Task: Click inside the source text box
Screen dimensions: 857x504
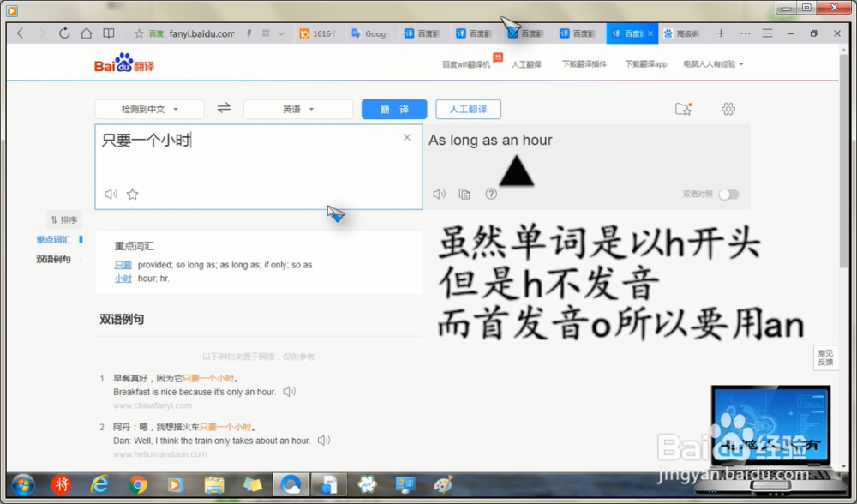Action: pos(259,167)
